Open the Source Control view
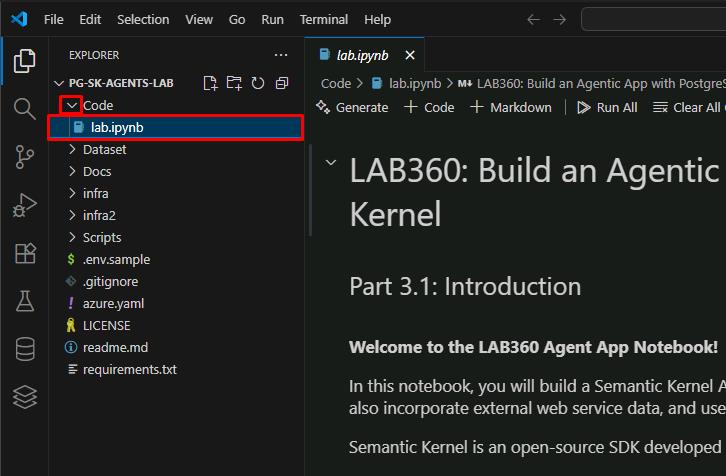Viewport: 726px width, 476px height. (24, 156)
